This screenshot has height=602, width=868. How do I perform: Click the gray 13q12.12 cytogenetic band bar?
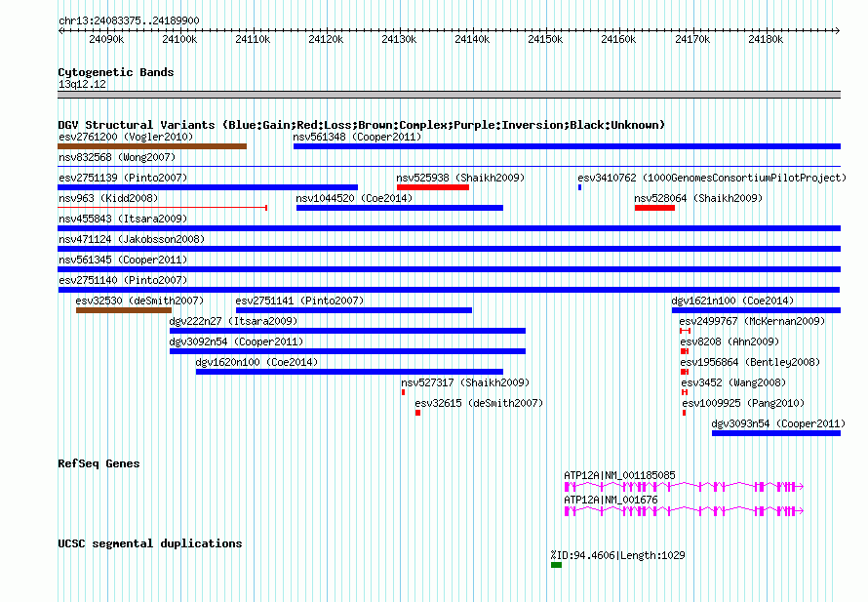(x=449, y=95)
